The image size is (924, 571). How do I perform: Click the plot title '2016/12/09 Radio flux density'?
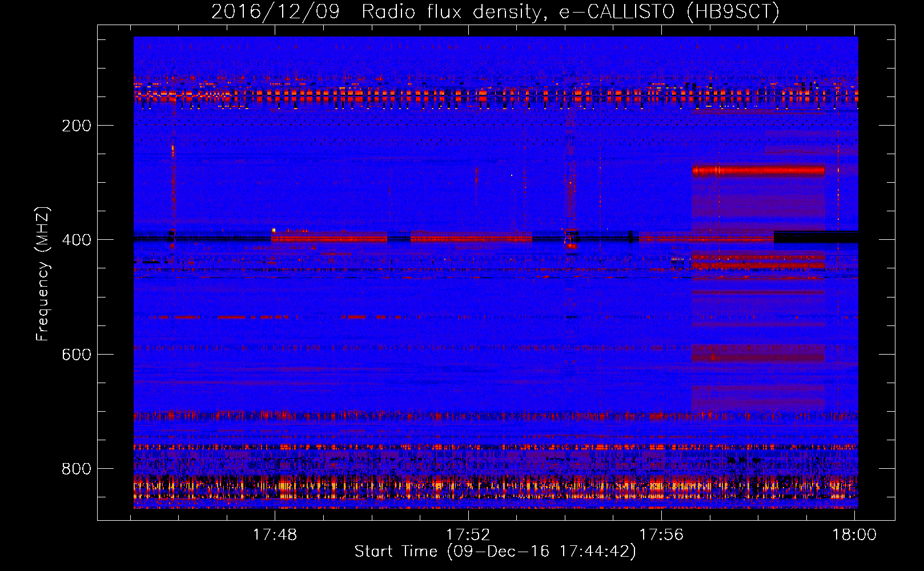click(495, 11)
